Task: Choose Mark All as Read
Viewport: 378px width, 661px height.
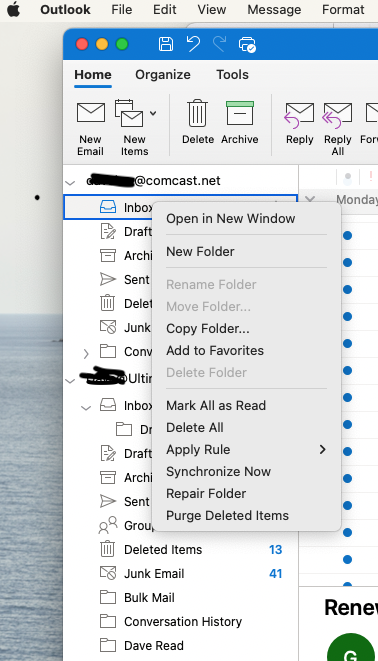Action: (216, 405)
